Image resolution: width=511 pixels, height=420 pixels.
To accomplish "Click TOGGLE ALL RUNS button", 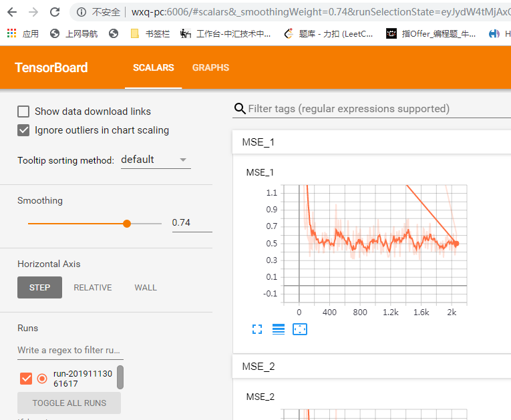I will point(69,403).
